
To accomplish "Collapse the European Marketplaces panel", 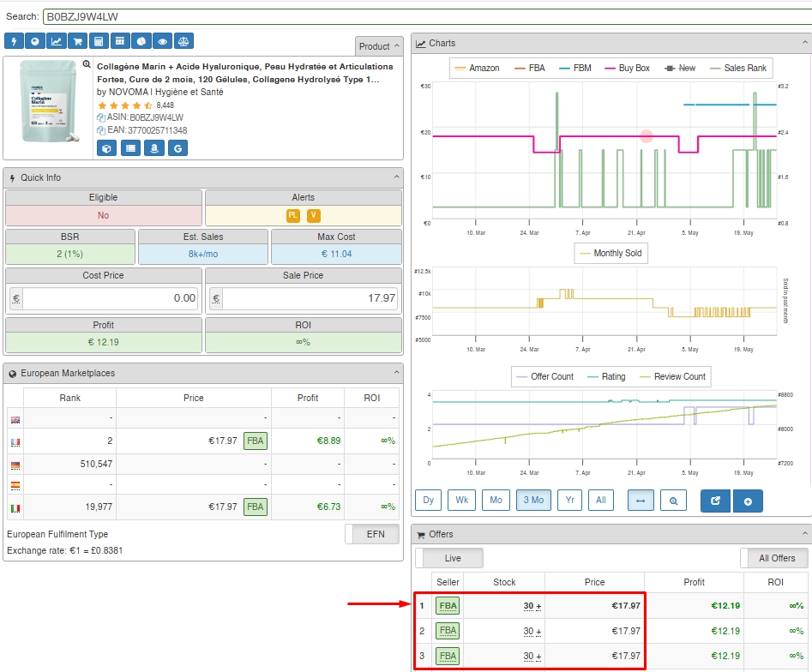I will coord(396,373).
